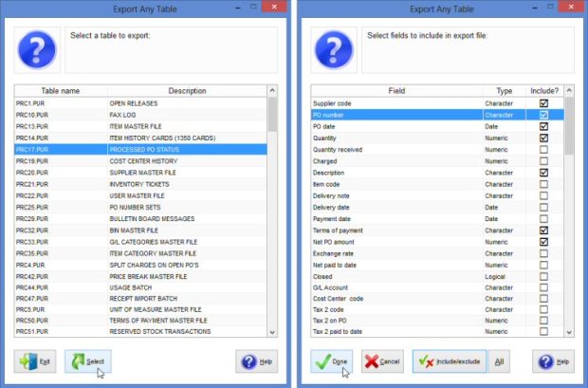
Task: Toggle Include checkbox for PO number
Action: 543,115
